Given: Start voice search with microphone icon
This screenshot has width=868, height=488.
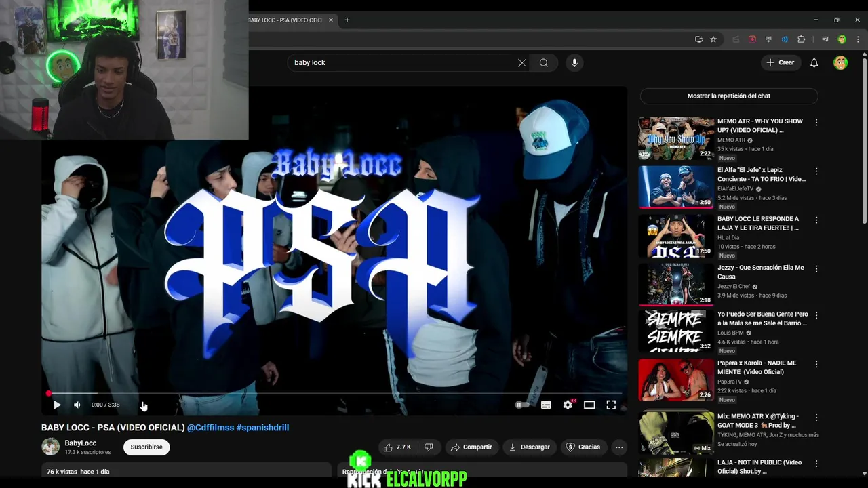Looking at the screenshot, I should 574,62.
